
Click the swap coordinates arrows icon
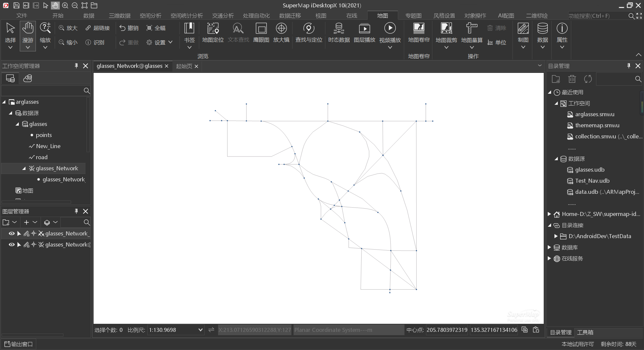(211, 330)
